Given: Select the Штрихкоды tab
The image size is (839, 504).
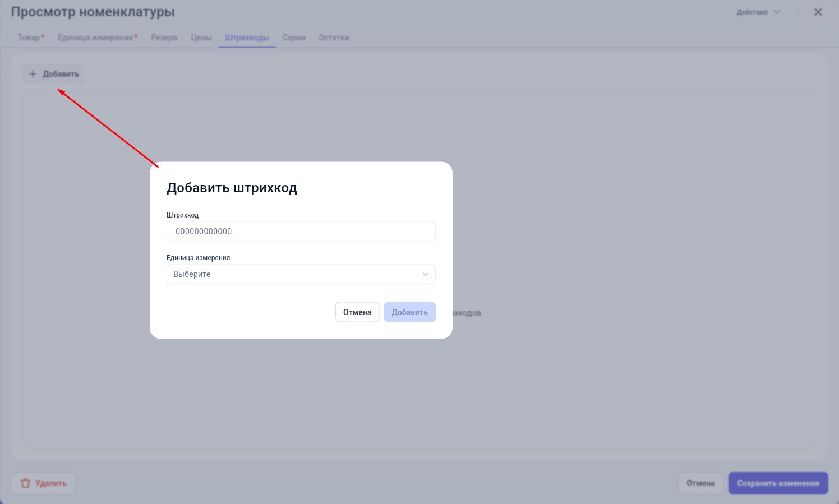Looking at the screenshot, I should click(x=247, y=38).
